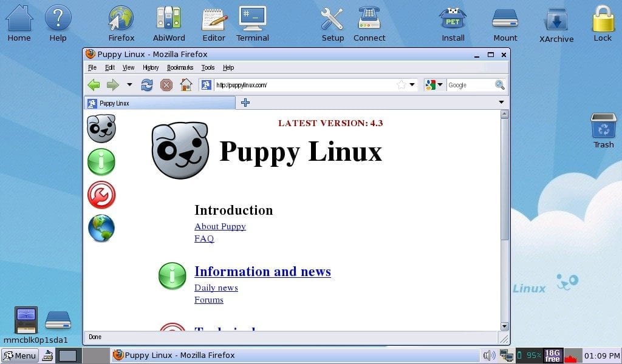This screenshot has height=364, width=622.
Task: Open the taskbar Menu button
Action: tap(20, 356)
